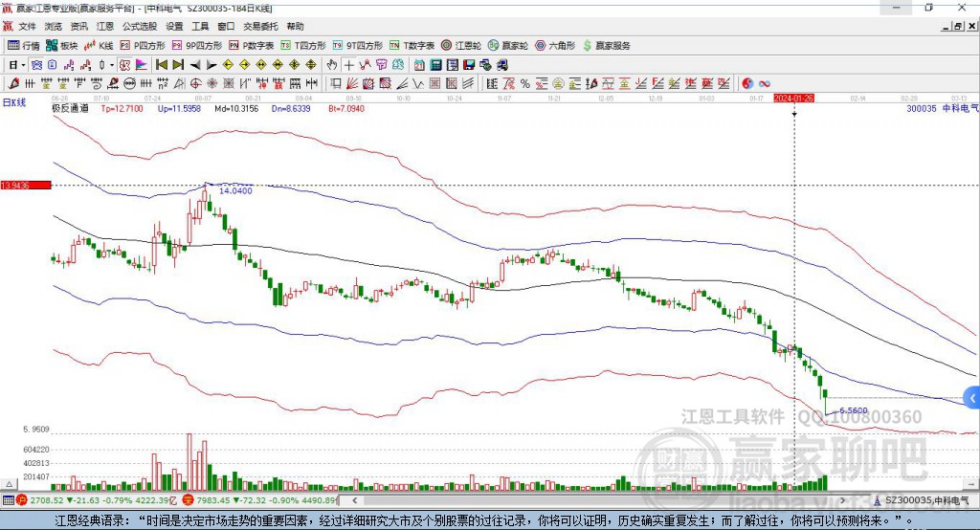Viewport: 980px width, 530px height.
Task: Minimize the inner document window
Action: pyautogui.click(x=946, y=26)
